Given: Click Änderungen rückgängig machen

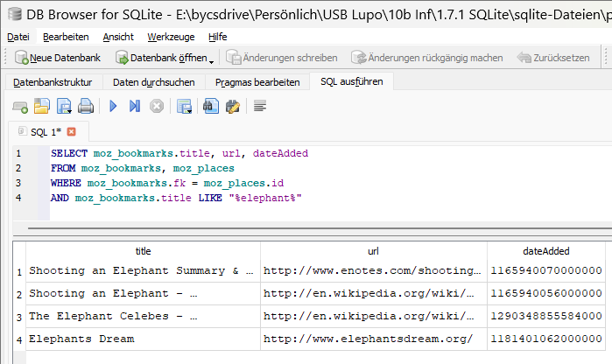Looking at the screenshot, I should [427, 58].
